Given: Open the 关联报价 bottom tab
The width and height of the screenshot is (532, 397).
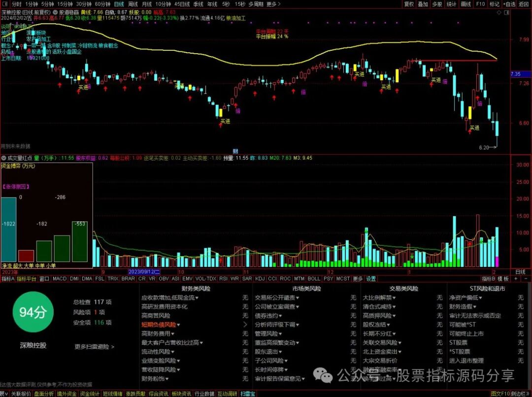Looking at the screenshot, I should tap(21, 394).
